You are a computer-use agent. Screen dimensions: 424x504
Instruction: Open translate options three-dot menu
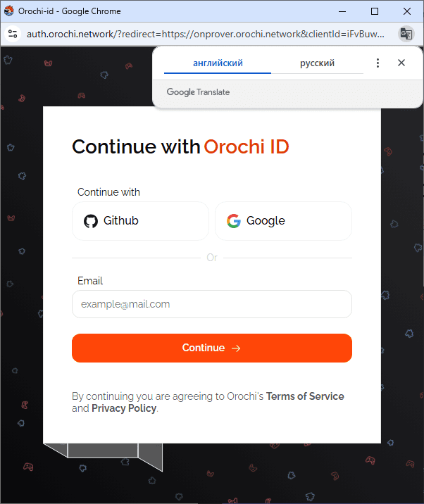[x=378, y=63]
